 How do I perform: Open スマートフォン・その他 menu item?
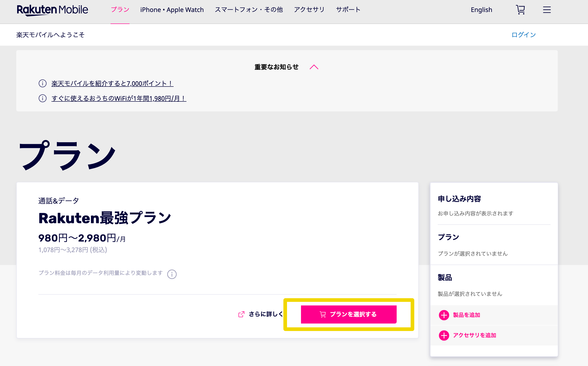coord(249,10)
